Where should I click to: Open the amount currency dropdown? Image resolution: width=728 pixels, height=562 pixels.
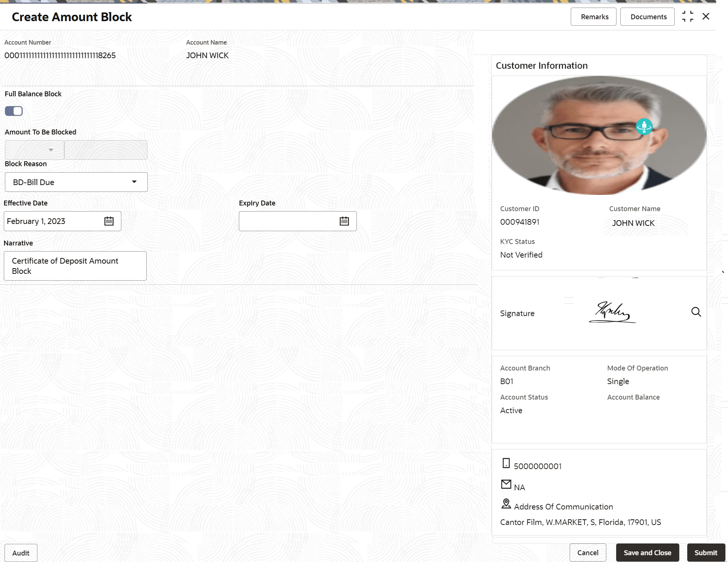[x=34, y=150]
